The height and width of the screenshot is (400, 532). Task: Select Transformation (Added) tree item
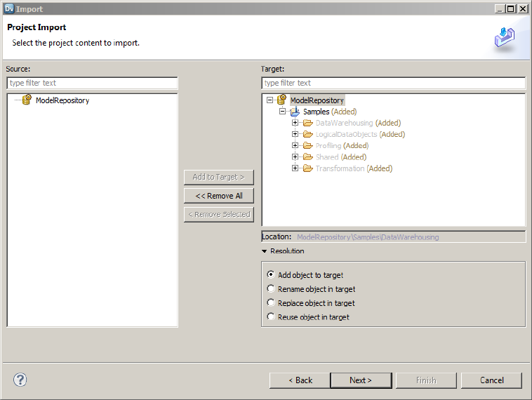point(354,168)
